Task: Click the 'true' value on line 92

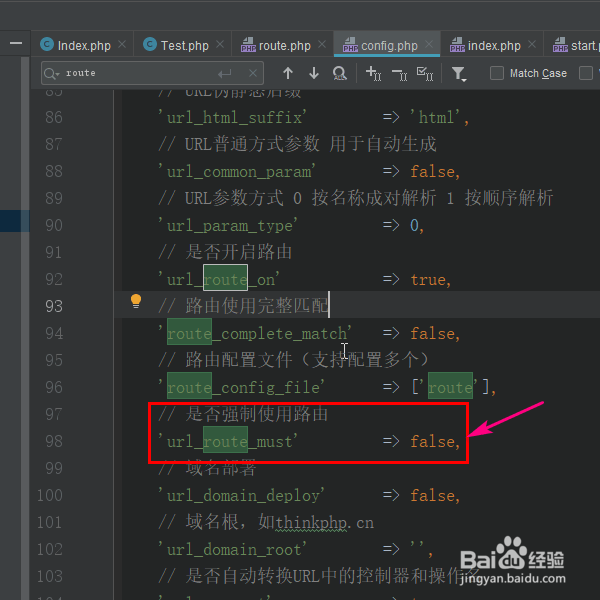Action: (x=428, y=280)
